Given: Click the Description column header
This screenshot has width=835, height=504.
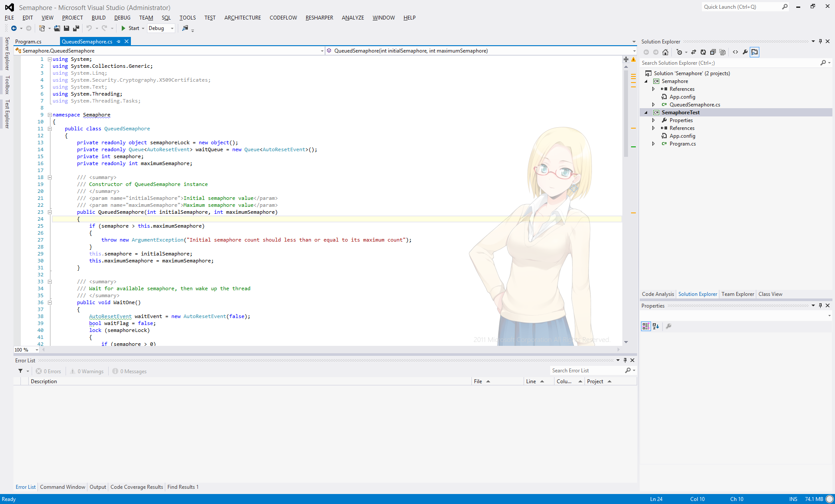Looking at the screenshot, I should tap(250, 381).
